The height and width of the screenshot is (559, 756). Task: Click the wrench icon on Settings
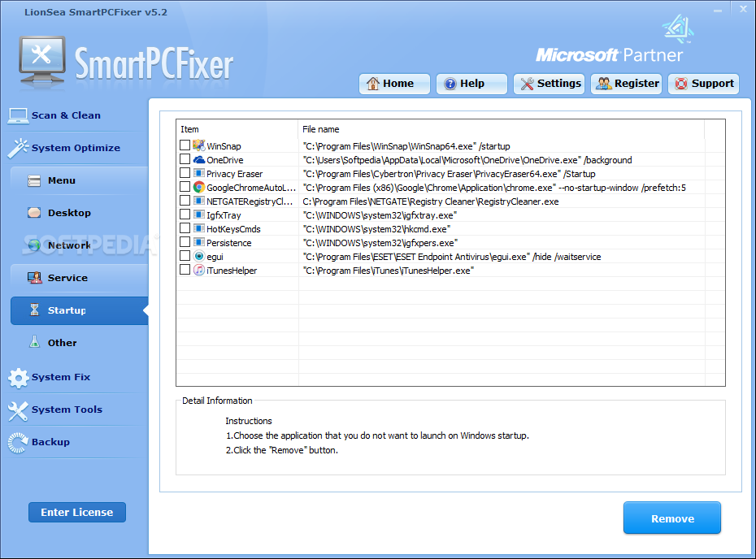pyautogui.click(x=527, y=84)
